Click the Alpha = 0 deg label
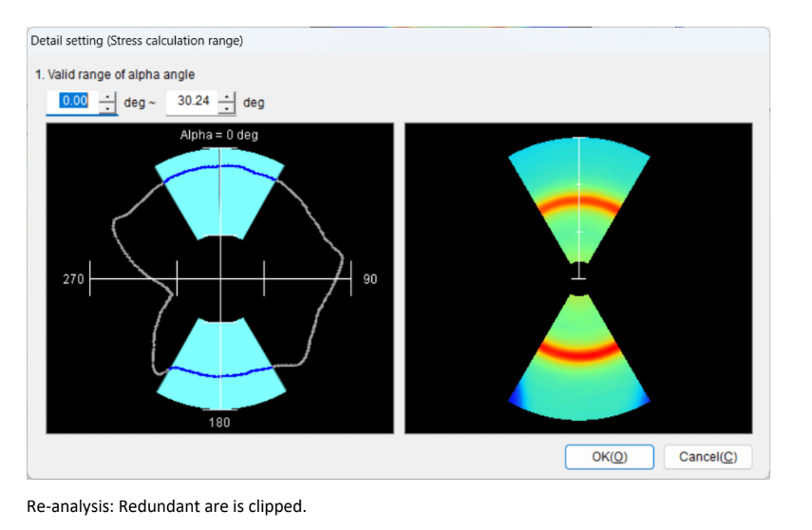 219,135
